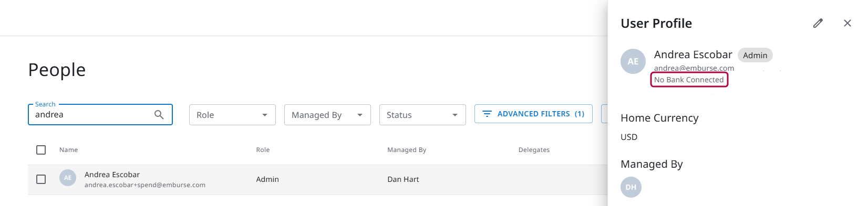Close the User Profile panel
The width and height of the screenshot is (868, 206).
point(847,23)
